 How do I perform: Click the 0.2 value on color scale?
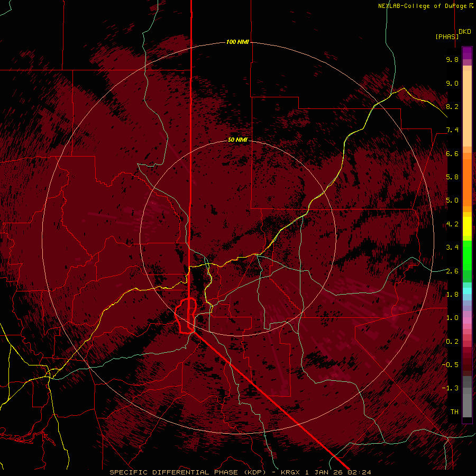coord(452,342)
